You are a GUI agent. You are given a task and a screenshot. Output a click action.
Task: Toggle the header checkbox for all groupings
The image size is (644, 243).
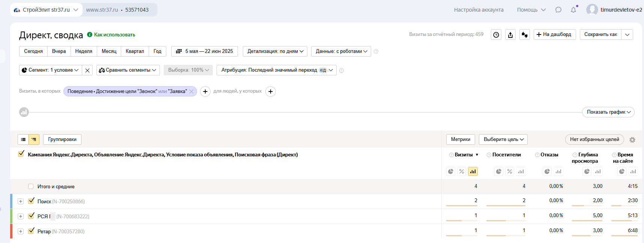pyautogui.click(x=21, y=154)
